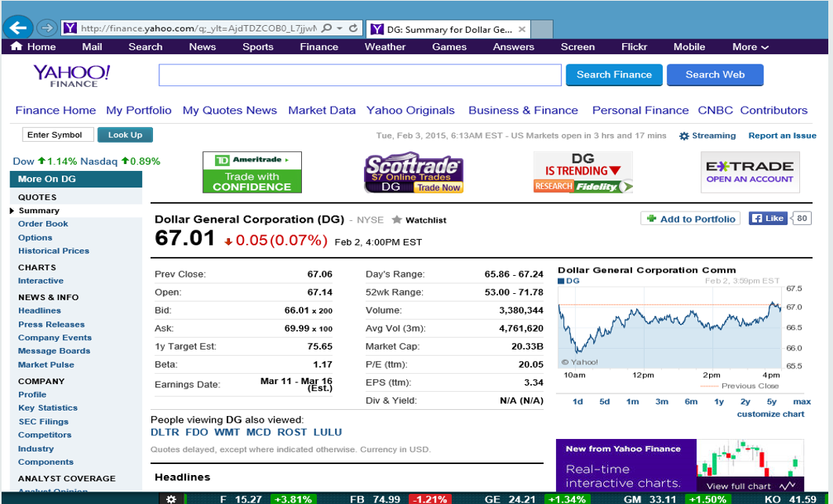Screen dimensions: 833x504
Task: Open SEC Filings in the sidebar
Action: (43, 421)
